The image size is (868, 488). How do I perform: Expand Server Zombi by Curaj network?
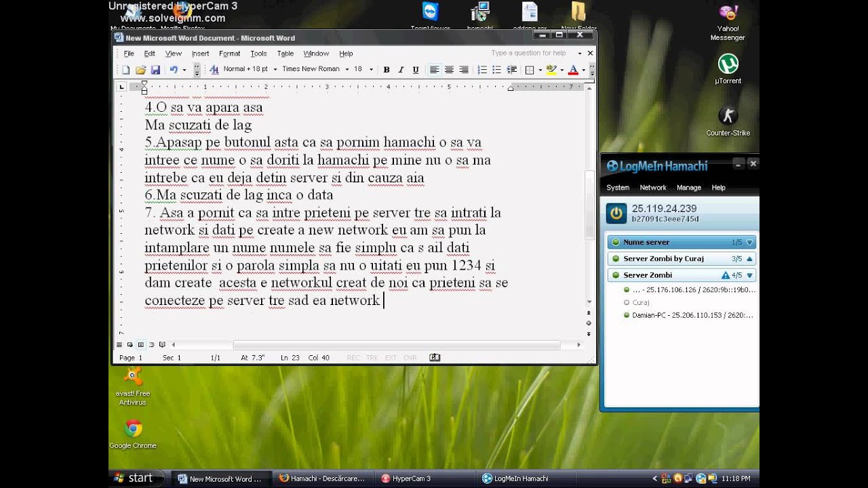pos(749,258)
